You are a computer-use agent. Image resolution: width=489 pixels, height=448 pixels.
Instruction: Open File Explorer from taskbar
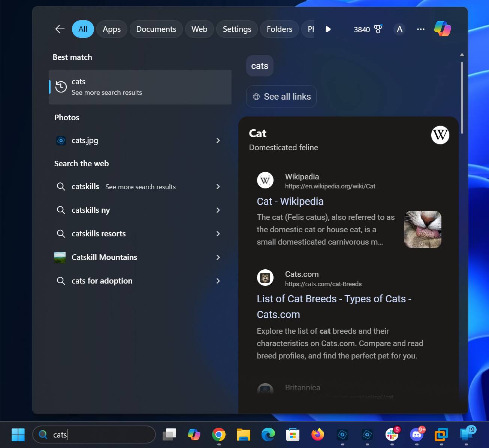coord(244,435)
